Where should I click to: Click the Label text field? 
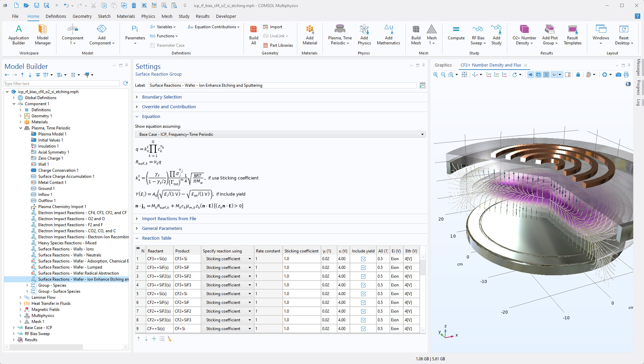(x=282, y=85)
